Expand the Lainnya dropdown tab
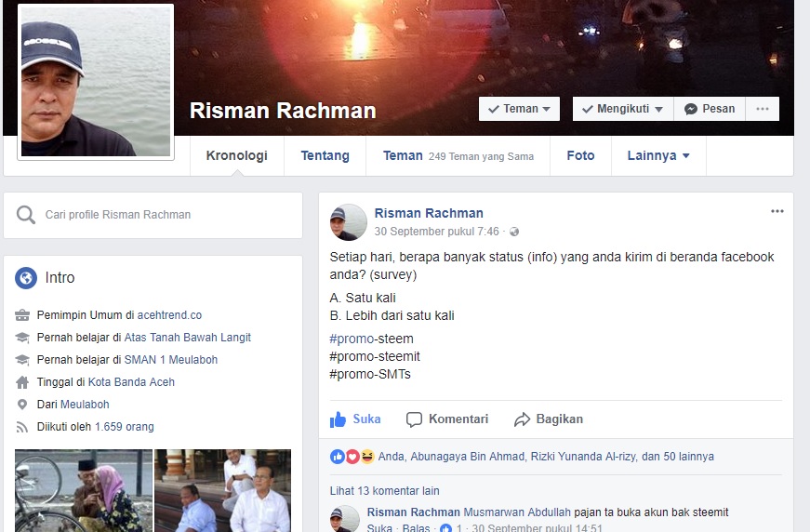Screen dimensions: 810x532 pos(658,155)
